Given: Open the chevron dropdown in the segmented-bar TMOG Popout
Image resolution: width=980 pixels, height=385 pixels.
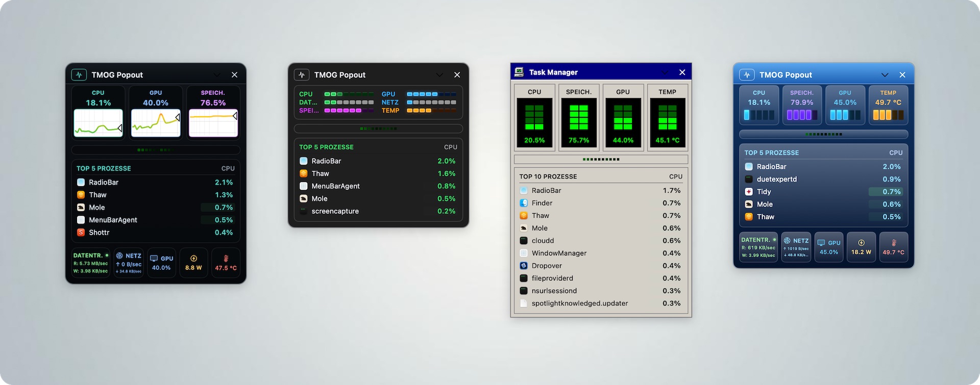Looking at the screenshot, I should [439, 75].
